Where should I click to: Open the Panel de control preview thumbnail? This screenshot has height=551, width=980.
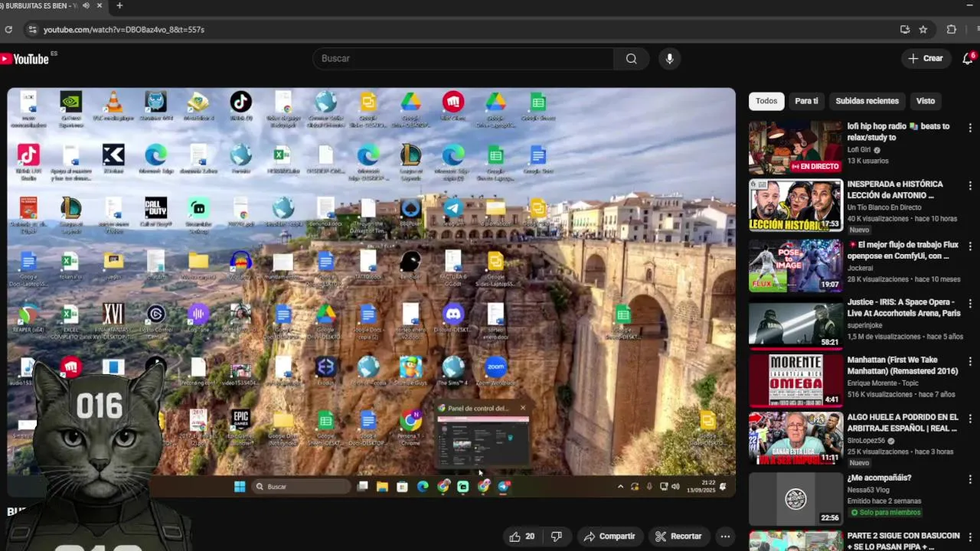[x=482, y=442]
